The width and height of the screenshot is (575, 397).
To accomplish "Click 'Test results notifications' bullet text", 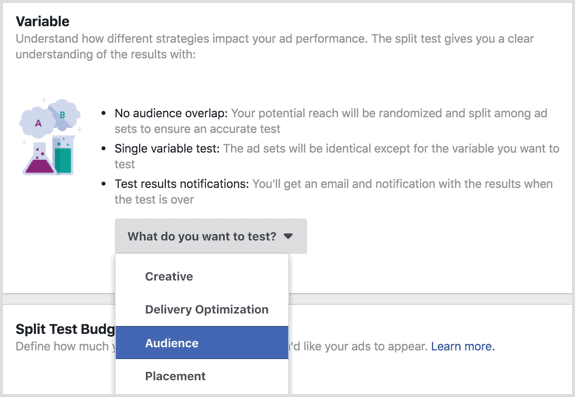I will (182, 184).
